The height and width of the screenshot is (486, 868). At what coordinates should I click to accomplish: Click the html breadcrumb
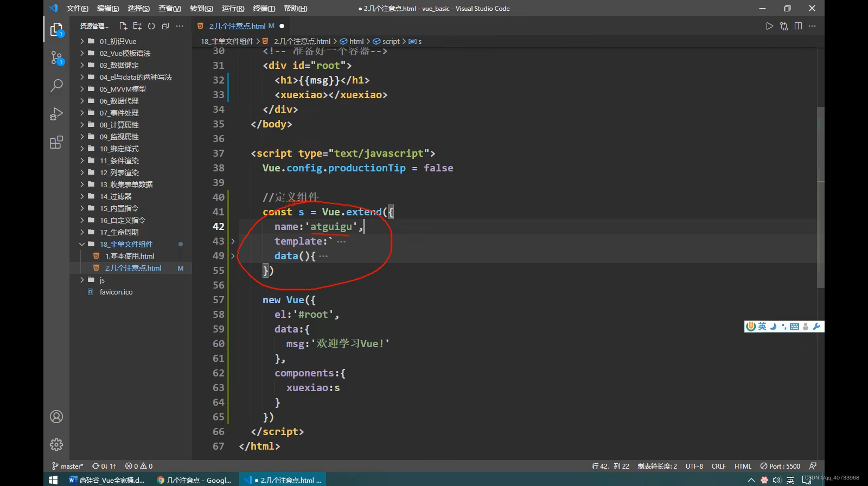[x=352, y=41]
